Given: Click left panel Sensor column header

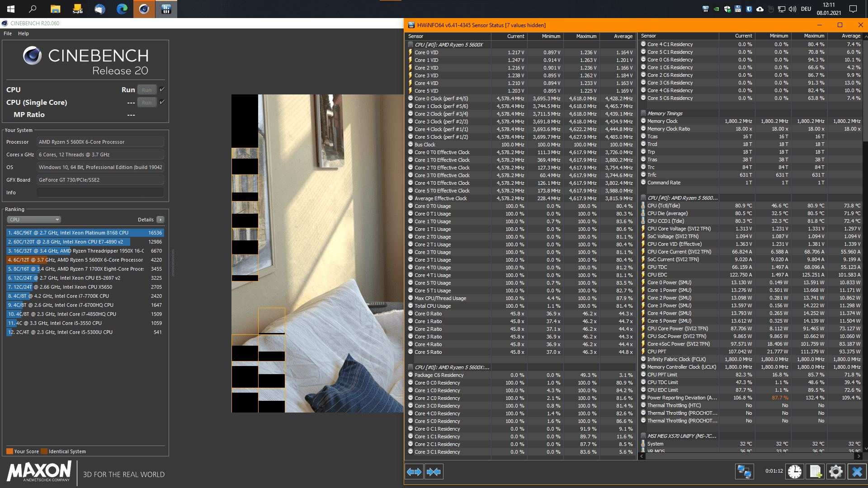Looking at the screenshot, I should point(448,36).
